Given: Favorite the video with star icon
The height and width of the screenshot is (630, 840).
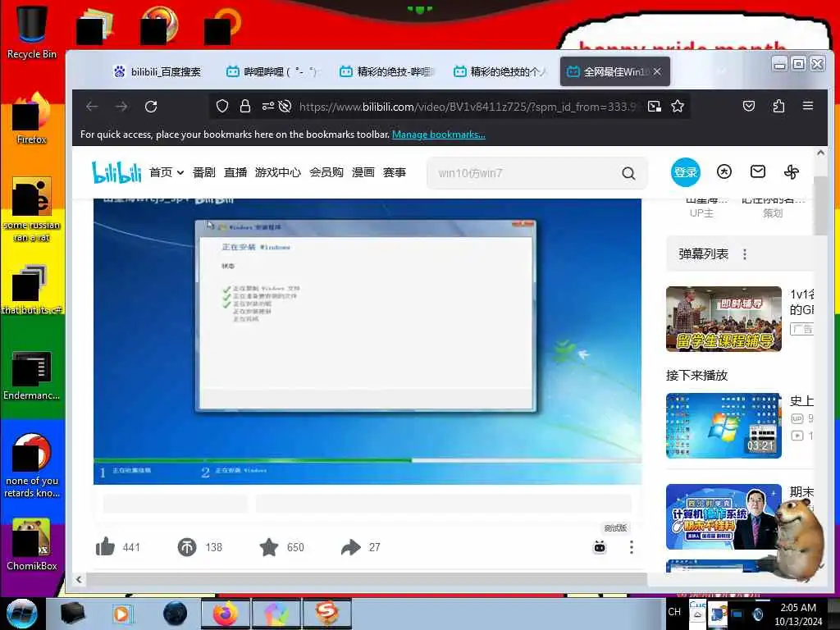Looking at the screenshot, I should click(x=269, y=547).
